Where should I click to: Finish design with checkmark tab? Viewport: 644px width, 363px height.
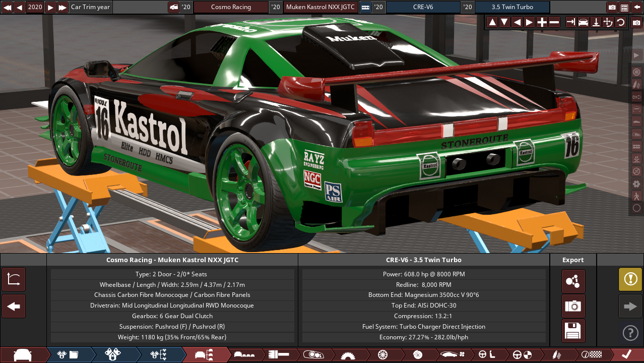[x=627, y=355]
